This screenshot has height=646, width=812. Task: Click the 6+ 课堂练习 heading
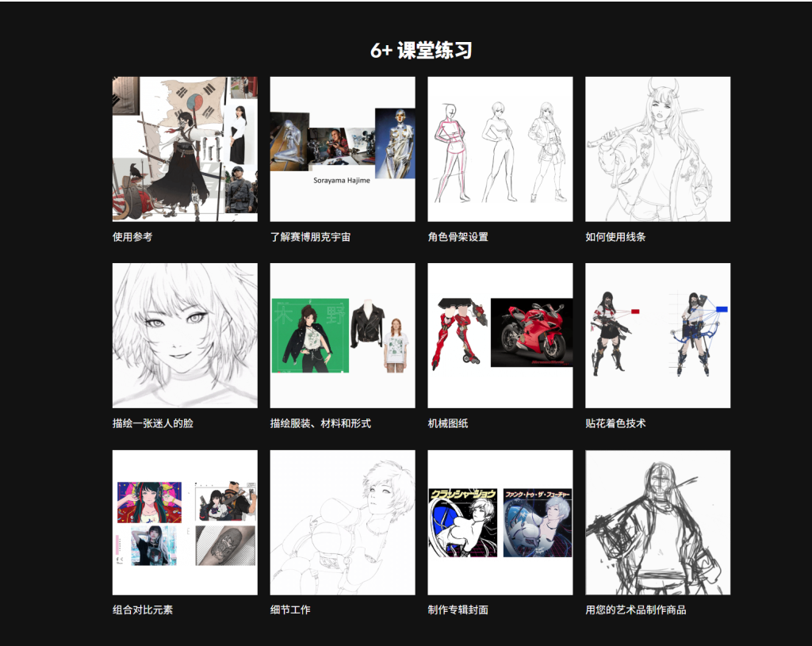pyautogui.click(x=421, y=50)
